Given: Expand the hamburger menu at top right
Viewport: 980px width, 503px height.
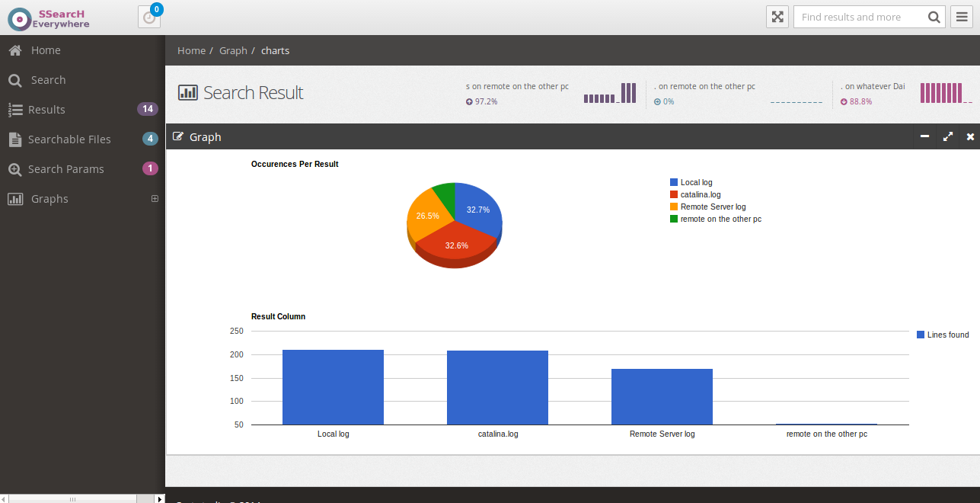Looking at the screenshot, I should (962, 16).
